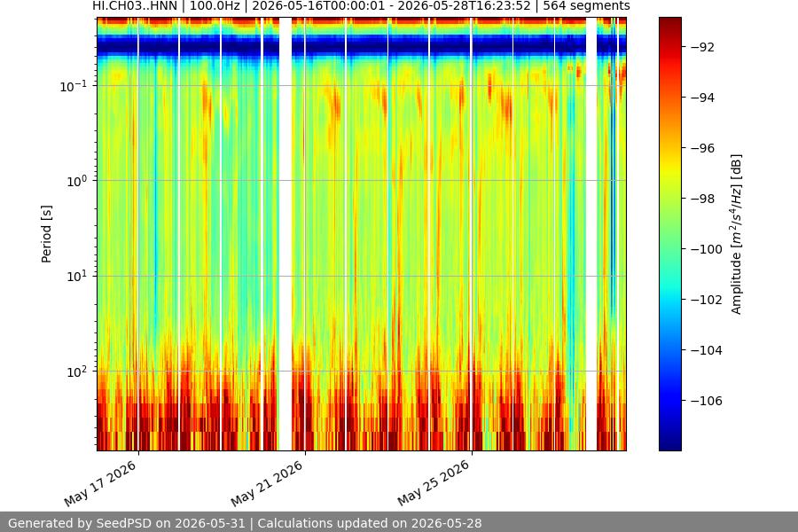Viewport: 798px width, 532px height.
Task: Click the −106 colorbar tick label
Action: 707,401
